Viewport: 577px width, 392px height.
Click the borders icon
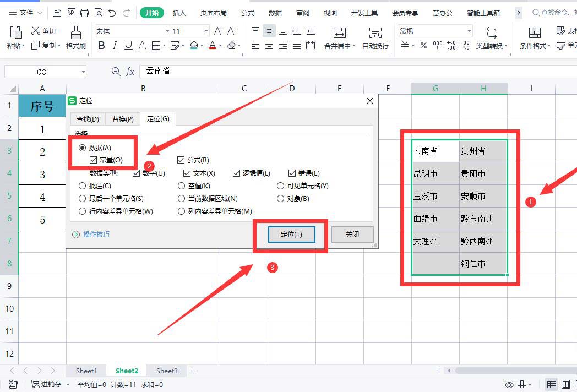[x=156, y=45]
